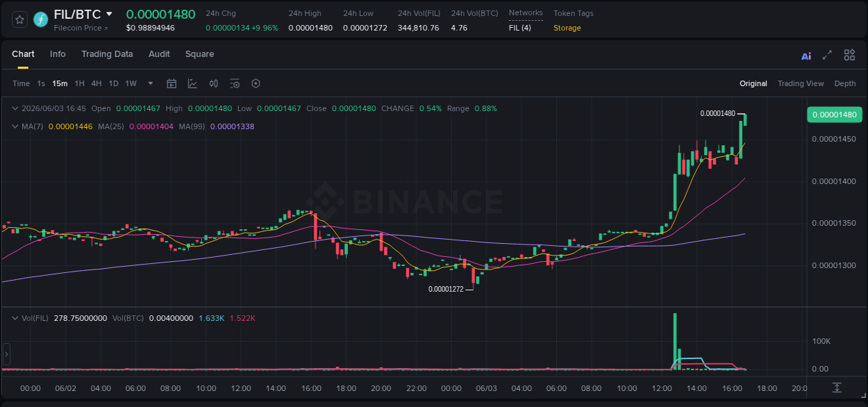Select the 1H interval
This screenshot has height=407, width=868.
pos(79,83)
